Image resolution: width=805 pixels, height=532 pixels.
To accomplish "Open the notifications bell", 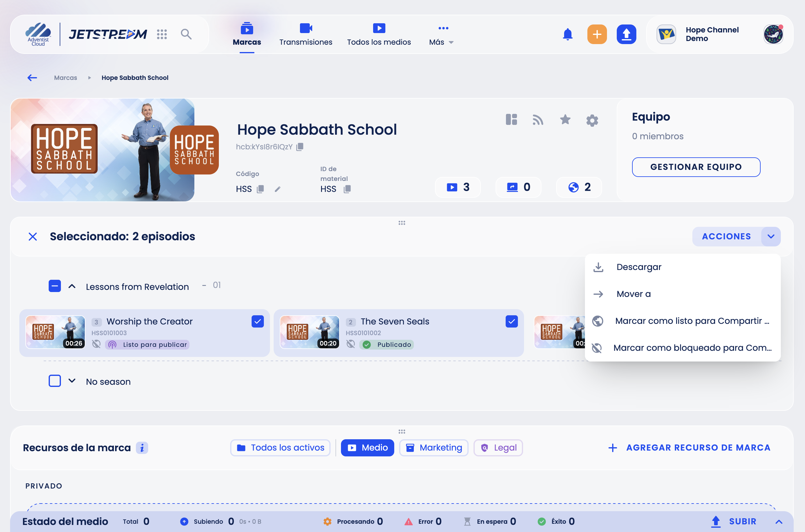I will pyautogui.click(x=567, y=34).
